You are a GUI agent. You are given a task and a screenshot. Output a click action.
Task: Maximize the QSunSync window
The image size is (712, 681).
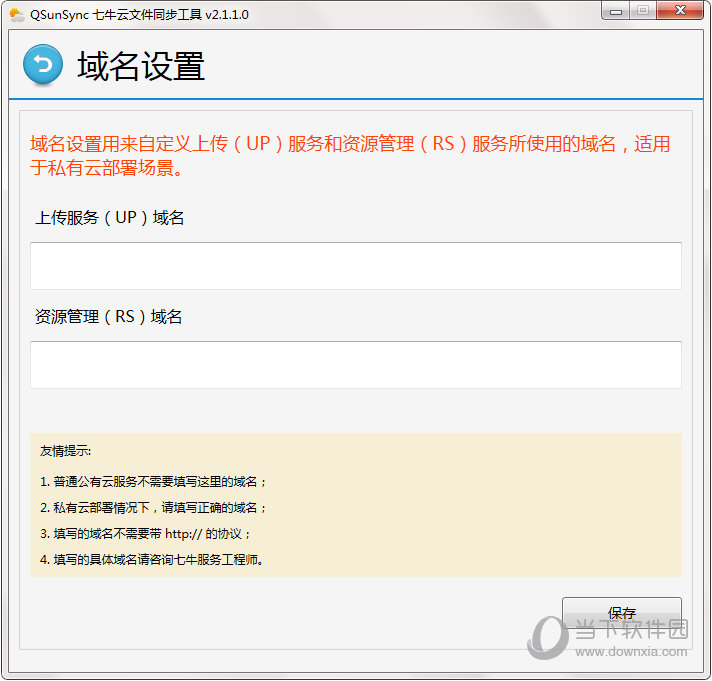click(643, 11)
